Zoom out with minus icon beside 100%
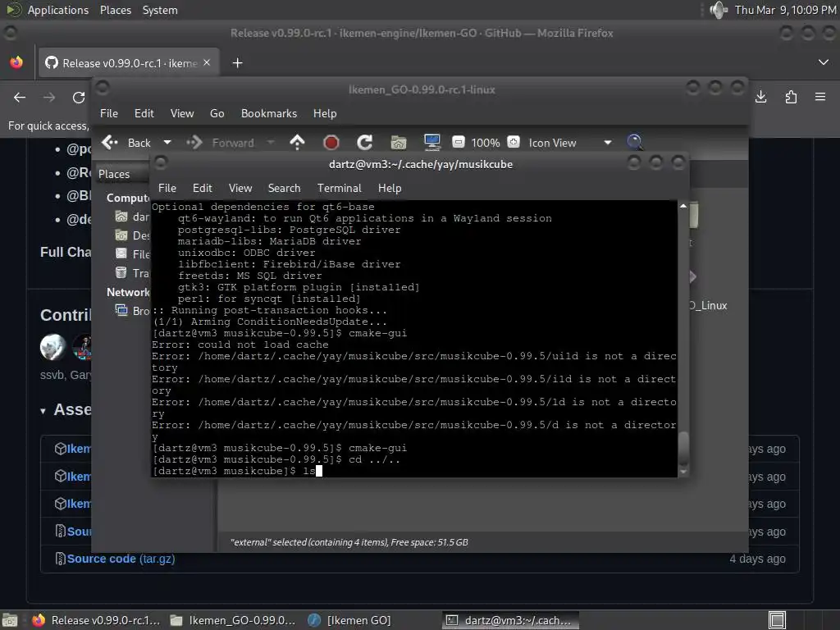Screen dimensions: 840x630 (x=458, y=142)
